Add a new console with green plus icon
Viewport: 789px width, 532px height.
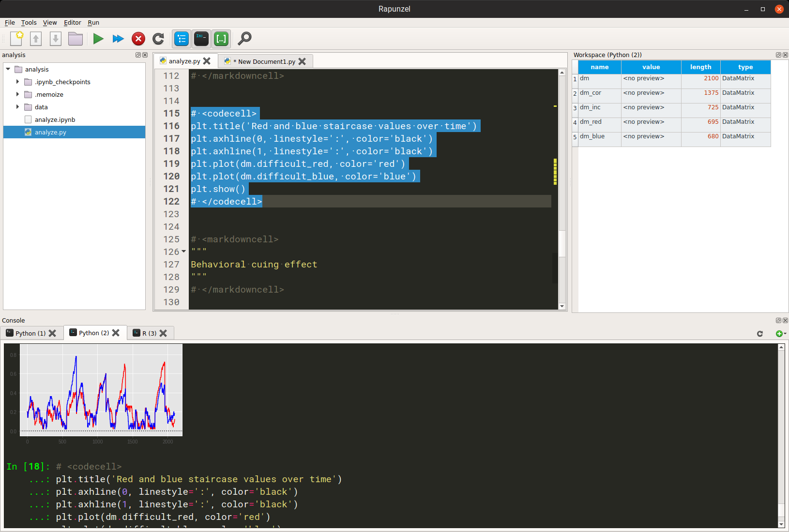coord(780,334)
